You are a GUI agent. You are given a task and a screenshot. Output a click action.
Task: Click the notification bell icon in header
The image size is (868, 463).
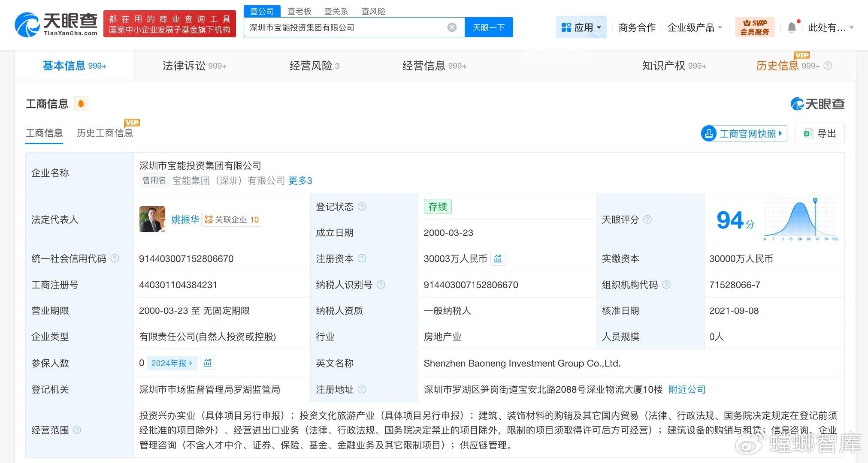[792, 27]
